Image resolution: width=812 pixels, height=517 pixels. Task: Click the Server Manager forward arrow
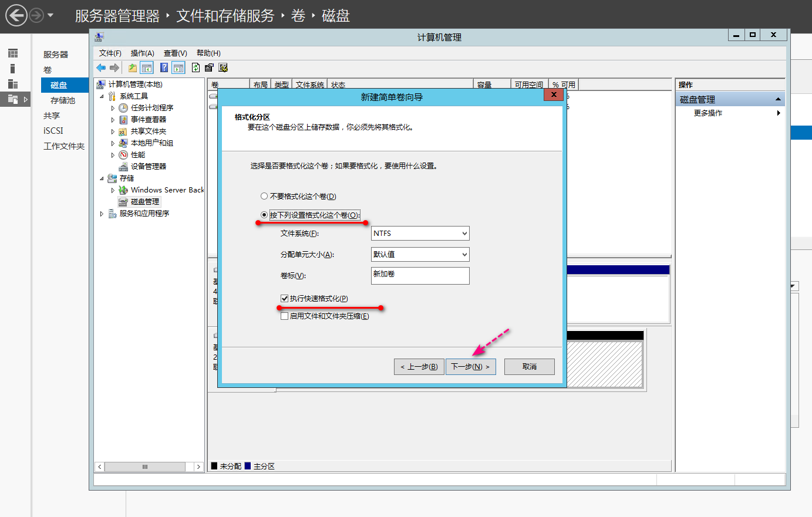point(36,15)
